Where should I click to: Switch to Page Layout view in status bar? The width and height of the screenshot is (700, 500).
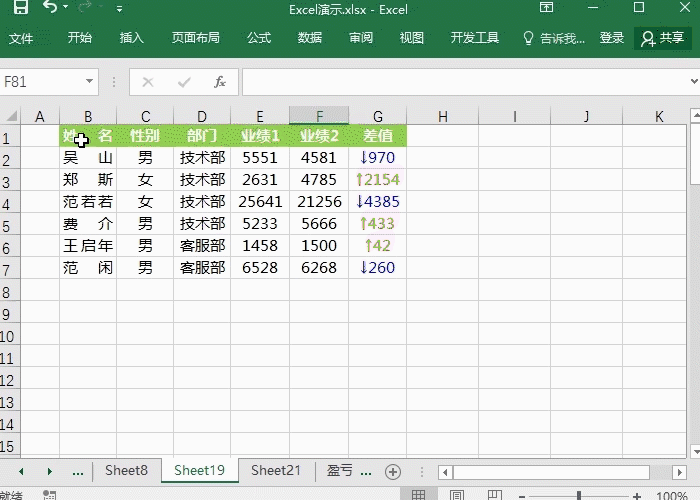456,495
